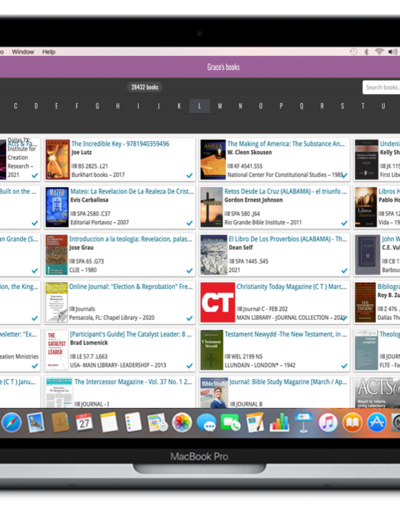The image size is (400, 516).
Task: Open Maps in the dock
Action: click(x=157, y=422)
